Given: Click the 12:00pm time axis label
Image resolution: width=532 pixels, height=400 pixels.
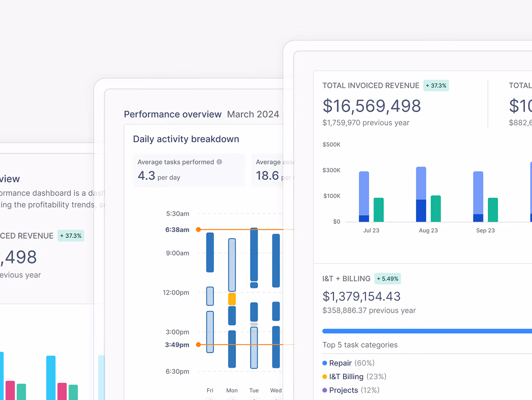Looking at the screenshot, I should tap(177, 292).
